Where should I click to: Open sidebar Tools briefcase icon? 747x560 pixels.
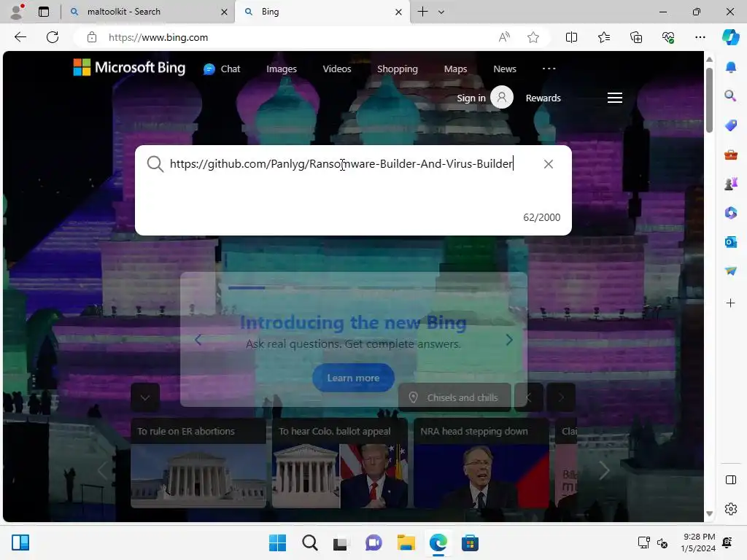(x=731, y=155)
